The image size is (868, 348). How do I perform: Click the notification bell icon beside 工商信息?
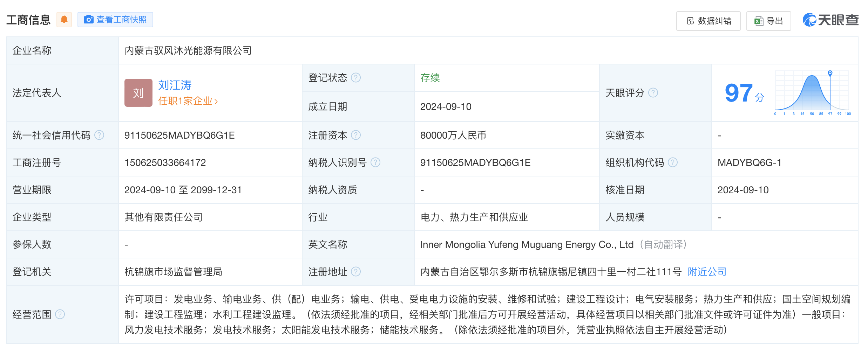pyautogui.click(x=64, y=20)
